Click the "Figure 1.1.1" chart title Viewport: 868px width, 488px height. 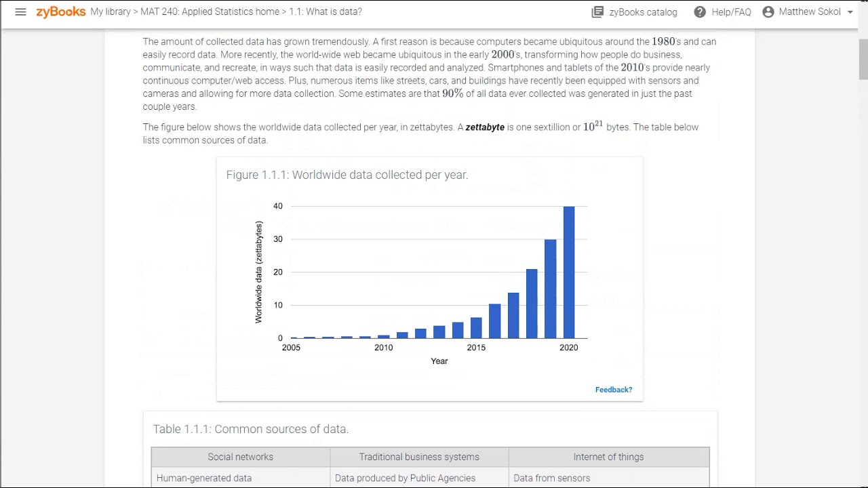347,175
